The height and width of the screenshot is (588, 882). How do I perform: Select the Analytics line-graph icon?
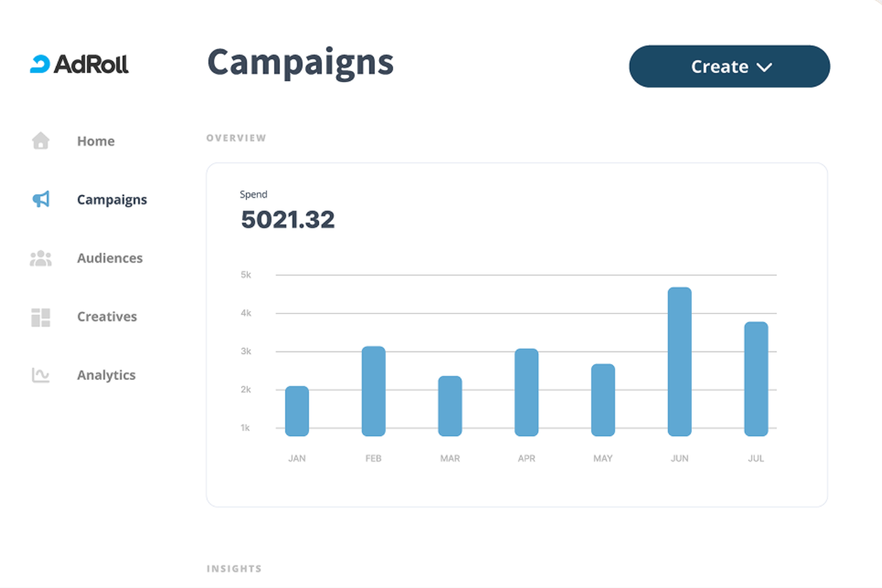point(40,375)
